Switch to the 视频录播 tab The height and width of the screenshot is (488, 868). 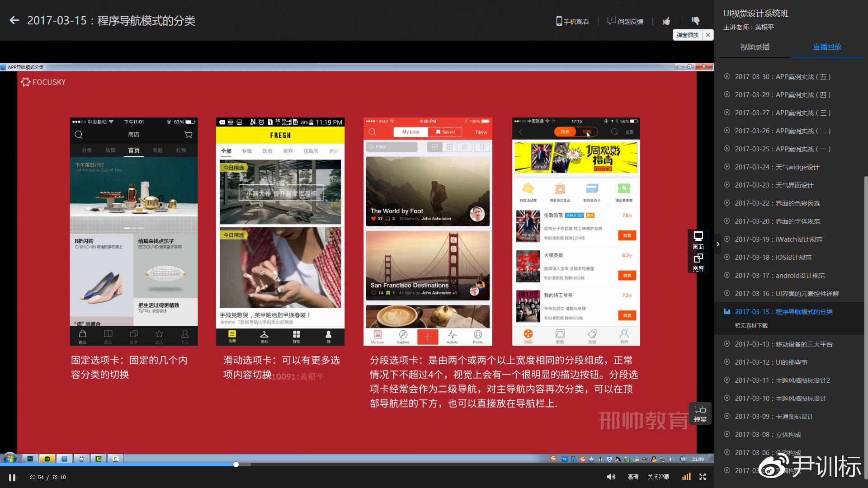pyautogui.click(x=755, y=47)
